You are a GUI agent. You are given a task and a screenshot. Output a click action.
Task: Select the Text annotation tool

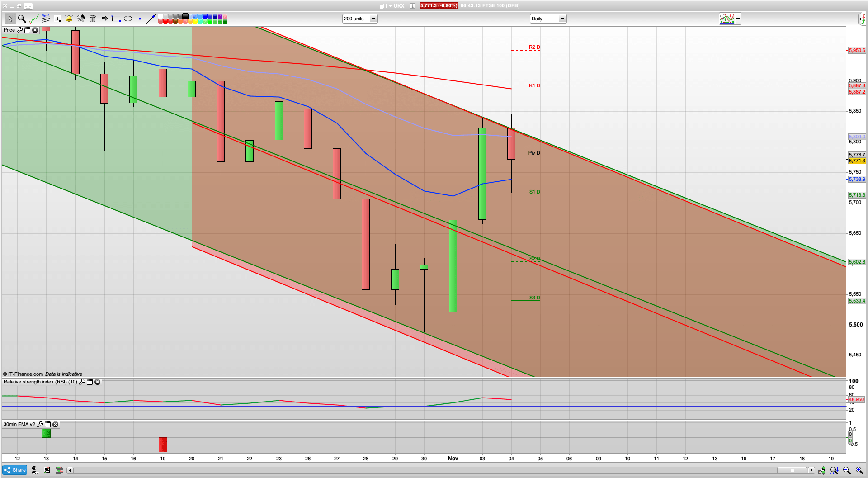(56, 19)
